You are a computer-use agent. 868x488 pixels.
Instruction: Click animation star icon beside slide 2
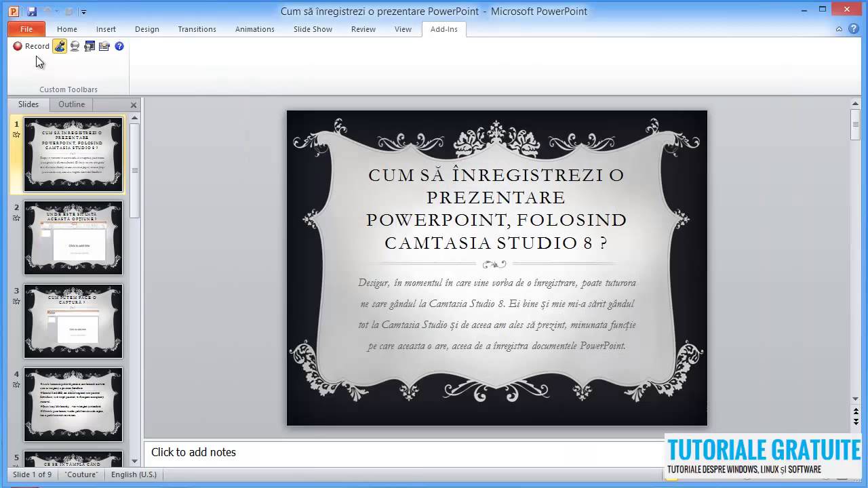pyautogui.click(x=16, y=218)
